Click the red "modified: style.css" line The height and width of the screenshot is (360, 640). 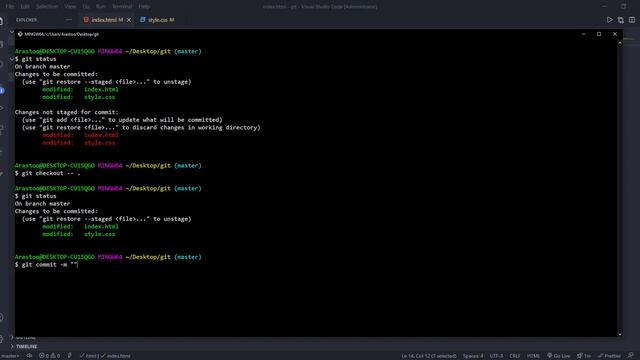pyautogui.click(x=79, y=143)
